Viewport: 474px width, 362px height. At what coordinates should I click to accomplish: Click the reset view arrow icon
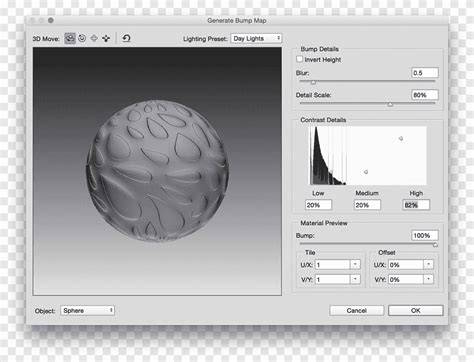pos(126,38)
